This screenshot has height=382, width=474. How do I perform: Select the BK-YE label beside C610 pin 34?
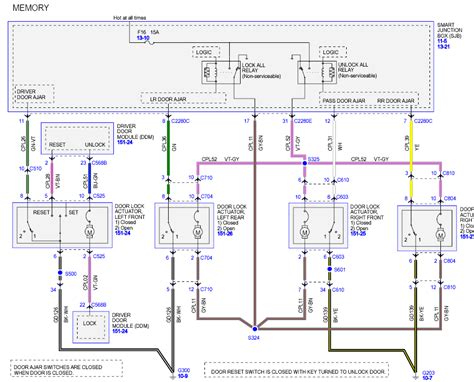[336, 314]
